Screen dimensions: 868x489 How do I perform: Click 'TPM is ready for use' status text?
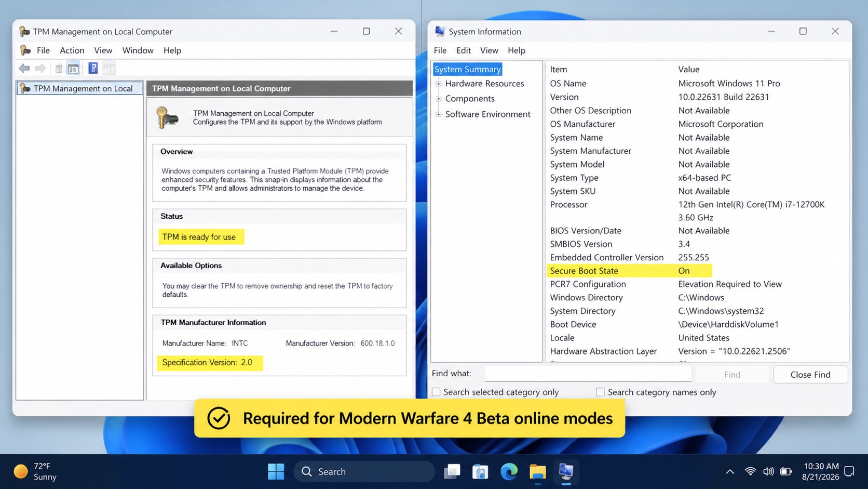click(199, 237)
